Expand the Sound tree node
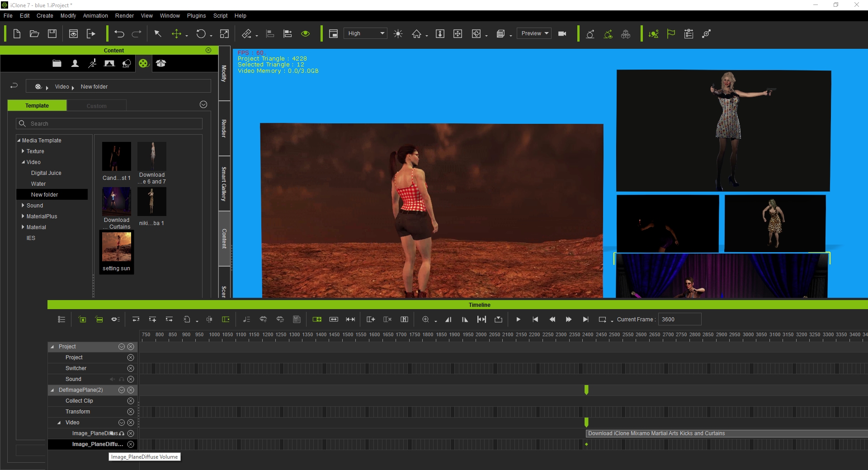 click(x=23, y=206)
